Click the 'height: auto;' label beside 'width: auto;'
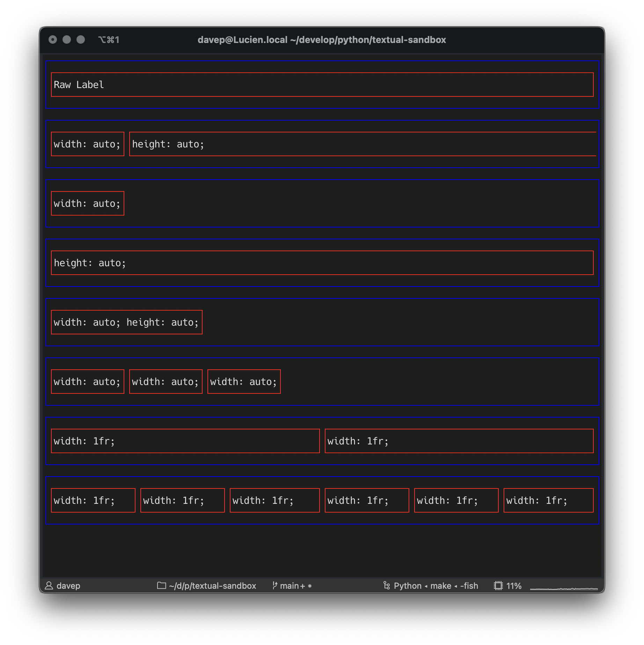This screenshot has height=645, width=644. pyautogui.click(x=363, y=144)
